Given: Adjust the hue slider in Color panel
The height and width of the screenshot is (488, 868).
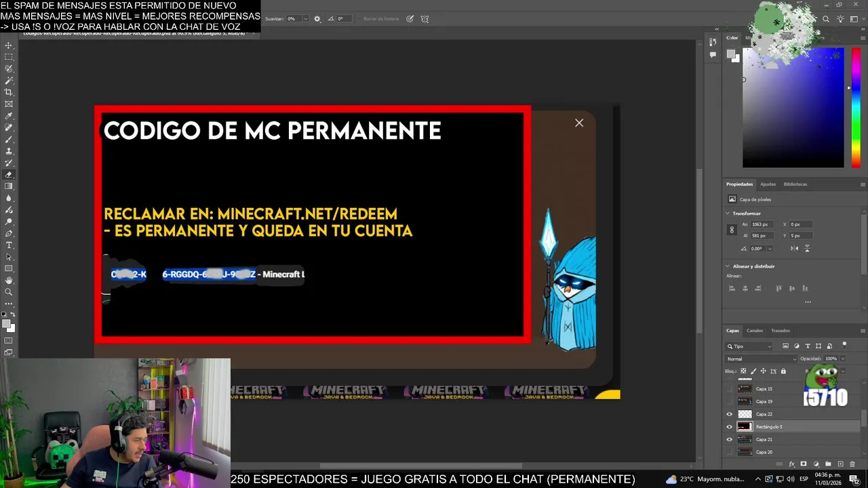Looking at the screenshot, I should [856, 107].
